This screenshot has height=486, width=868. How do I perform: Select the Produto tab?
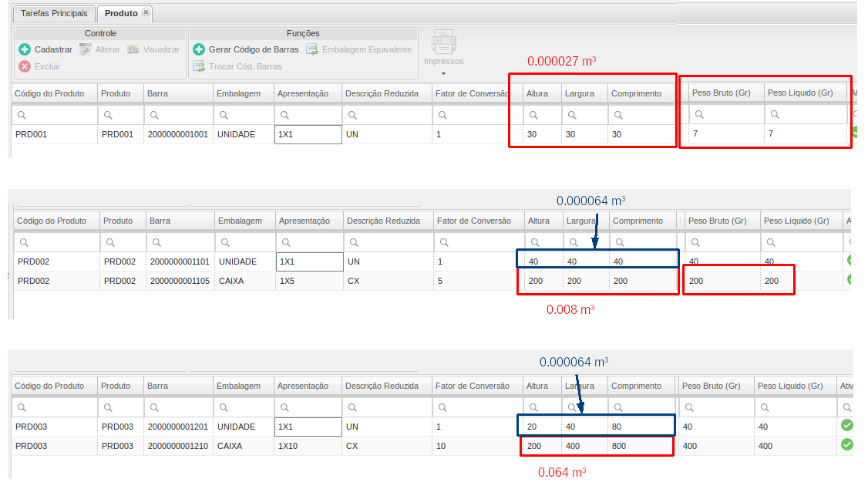[121, 13]
